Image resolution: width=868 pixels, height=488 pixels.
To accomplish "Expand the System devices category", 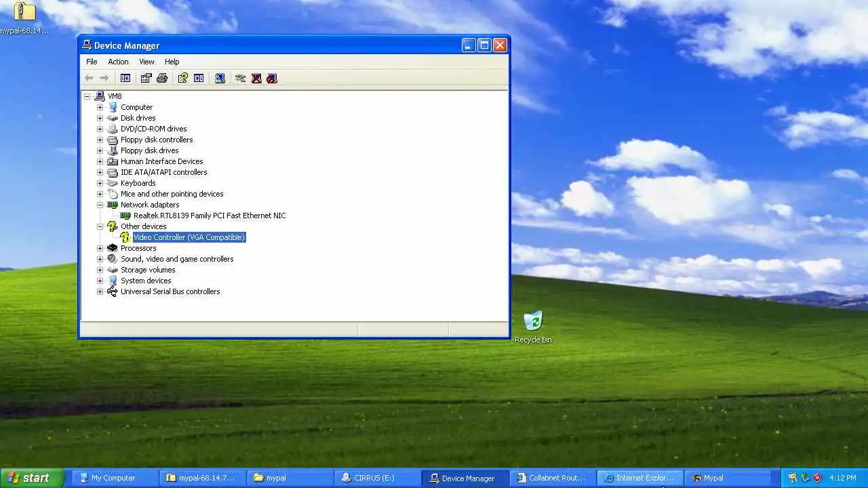I will (100, 281).
